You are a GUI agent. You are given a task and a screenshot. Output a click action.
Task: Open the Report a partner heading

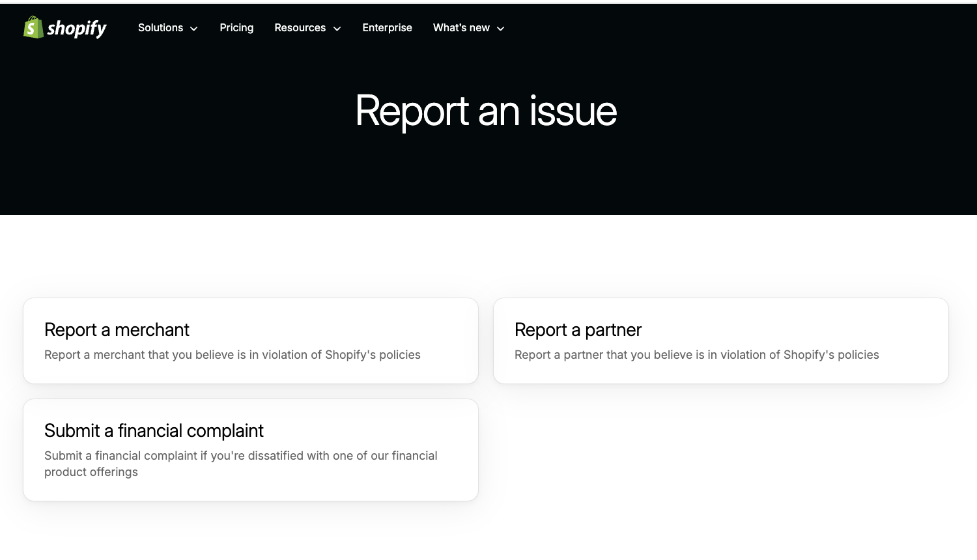[x=578, y=330]
